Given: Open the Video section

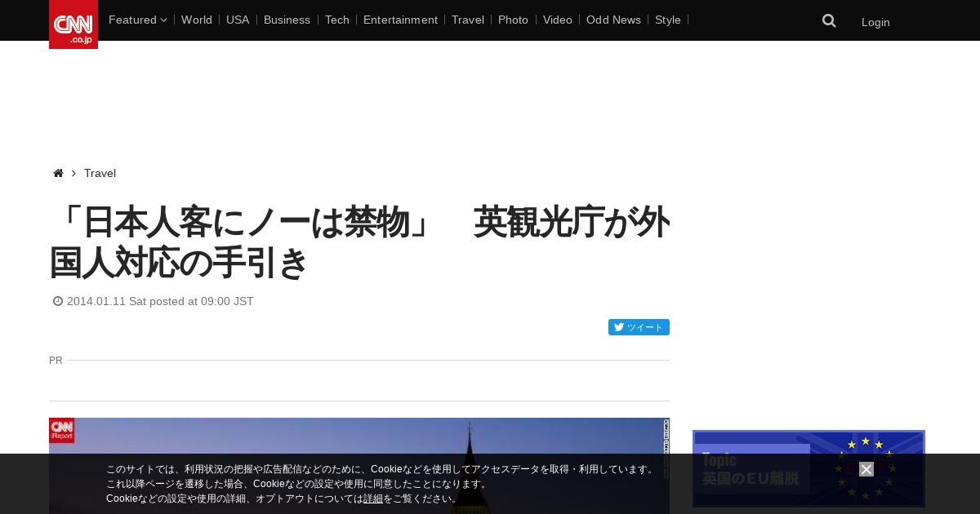Looking at the screenshot, I should 558,20.
